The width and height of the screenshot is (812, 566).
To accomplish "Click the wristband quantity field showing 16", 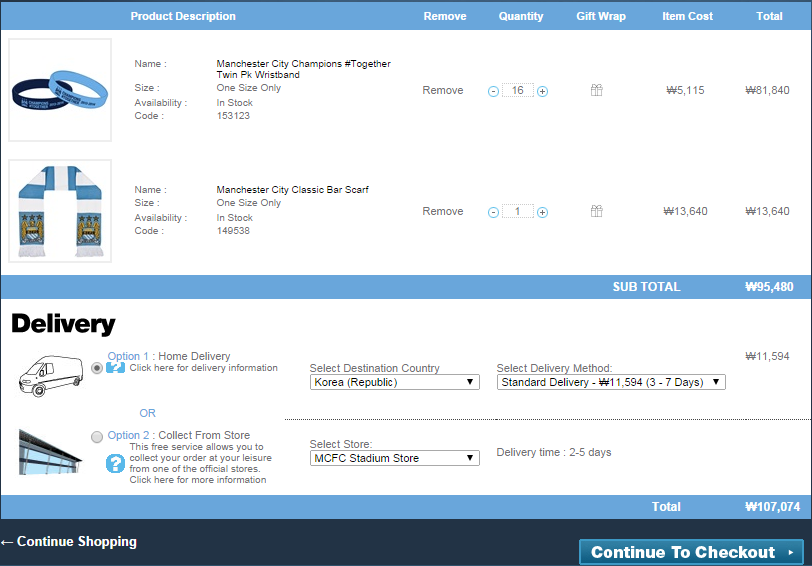I will click(518, 91).
